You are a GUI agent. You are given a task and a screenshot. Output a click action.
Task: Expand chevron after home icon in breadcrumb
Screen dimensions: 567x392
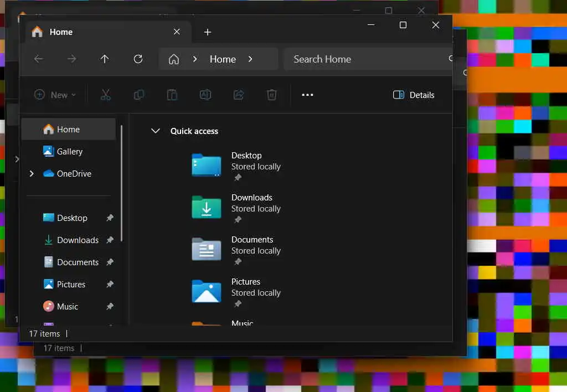[x=195, y=59]
